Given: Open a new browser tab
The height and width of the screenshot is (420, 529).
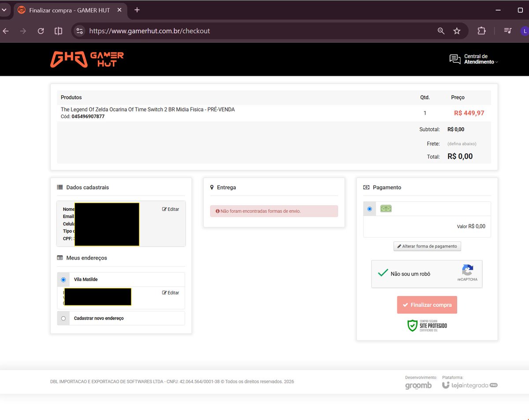Looking at the screenshot, I should click(x=137, y=10).
